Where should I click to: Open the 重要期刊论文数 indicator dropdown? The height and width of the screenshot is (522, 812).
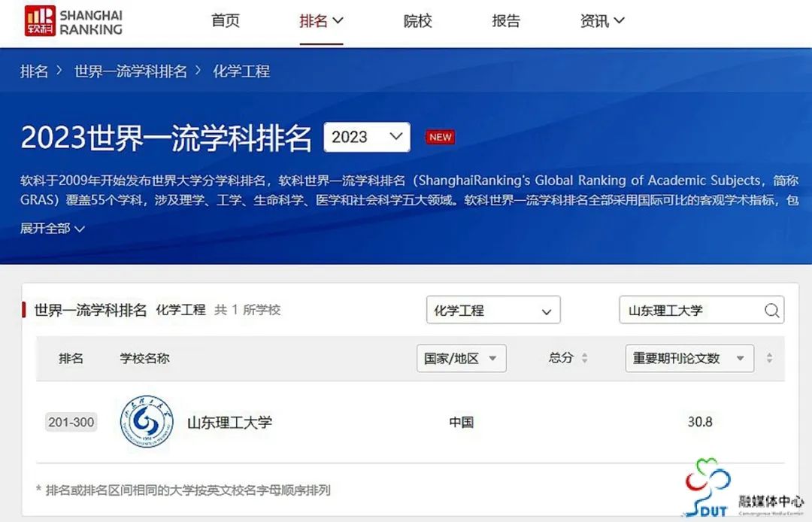click(689, 358)
